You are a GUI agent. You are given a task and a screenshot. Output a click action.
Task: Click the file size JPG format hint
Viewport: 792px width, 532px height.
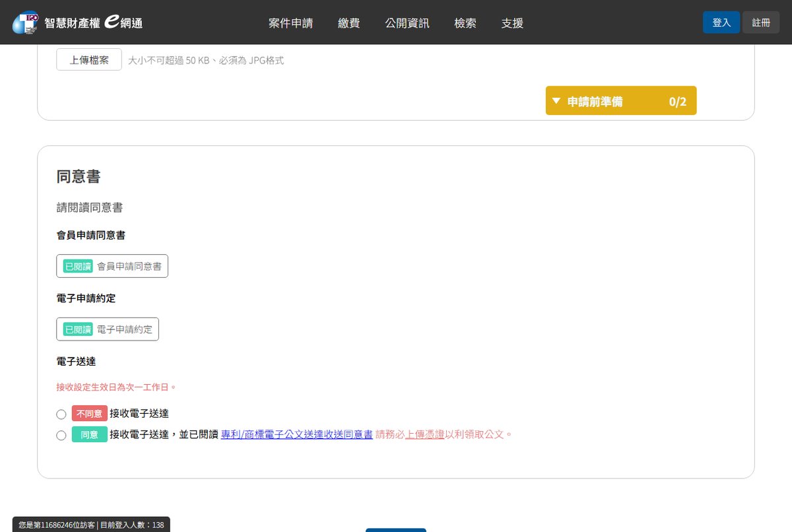tap(206, 60)
